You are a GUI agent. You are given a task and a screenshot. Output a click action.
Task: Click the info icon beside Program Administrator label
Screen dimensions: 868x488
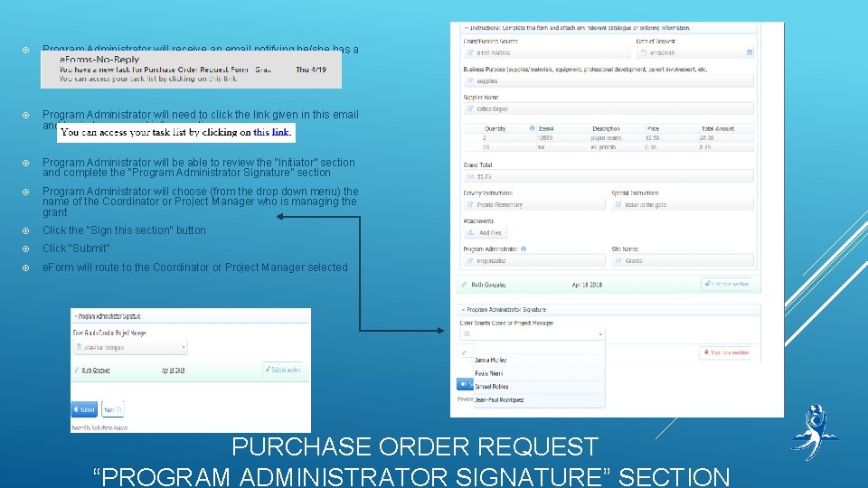point(524,249)
